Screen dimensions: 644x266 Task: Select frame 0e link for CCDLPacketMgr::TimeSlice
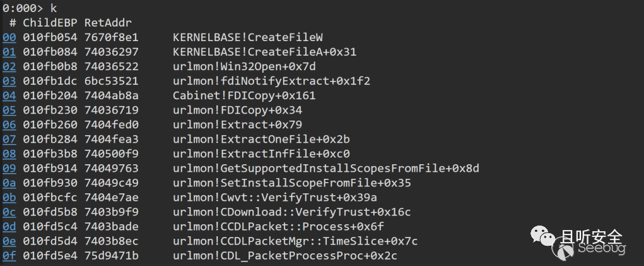pos(9,241)
